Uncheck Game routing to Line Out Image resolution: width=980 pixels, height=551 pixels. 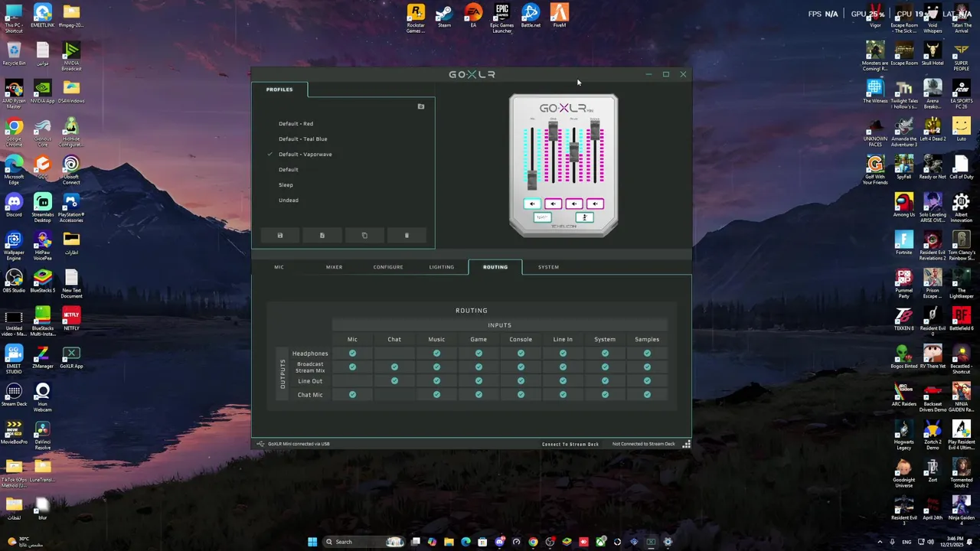(x=479, y=381)
